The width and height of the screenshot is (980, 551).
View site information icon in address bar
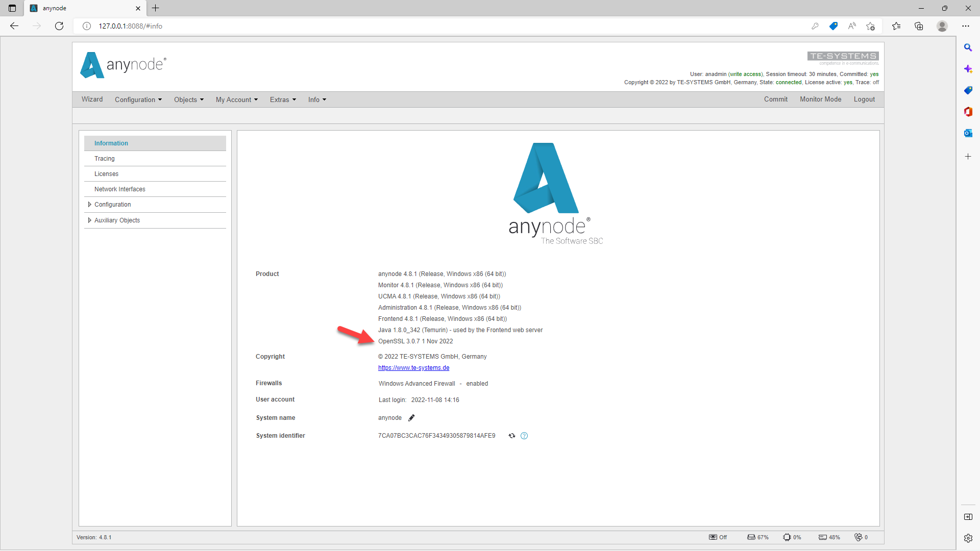[x=87, y=26]
